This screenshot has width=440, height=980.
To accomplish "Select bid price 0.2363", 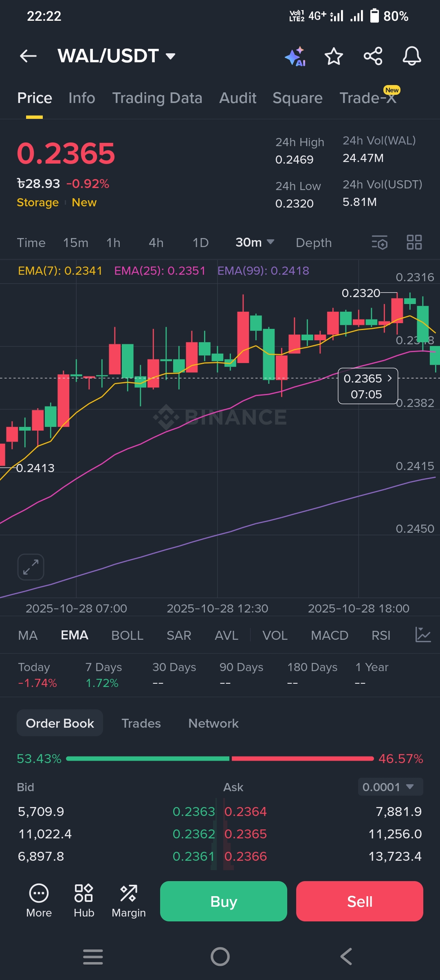I will (194, 812).
